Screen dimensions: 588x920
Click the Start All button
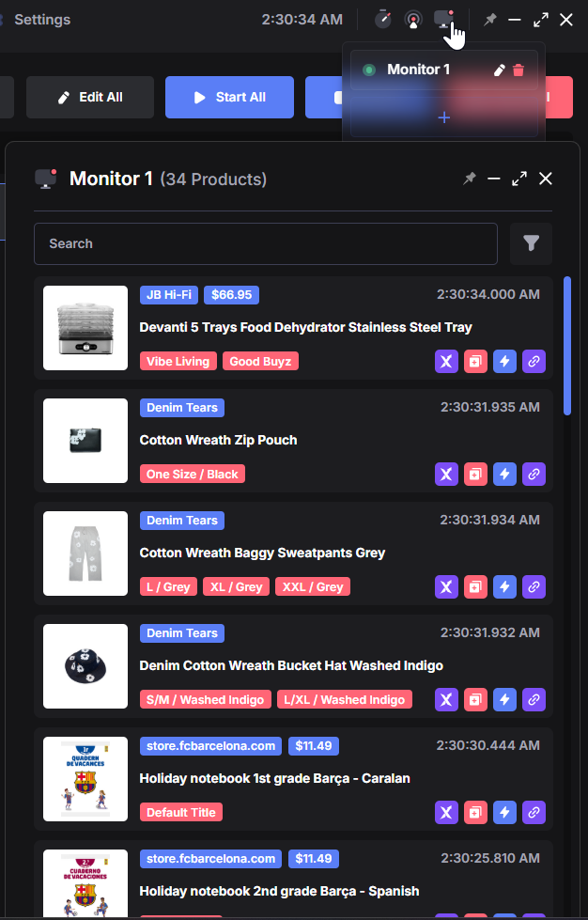229,98
